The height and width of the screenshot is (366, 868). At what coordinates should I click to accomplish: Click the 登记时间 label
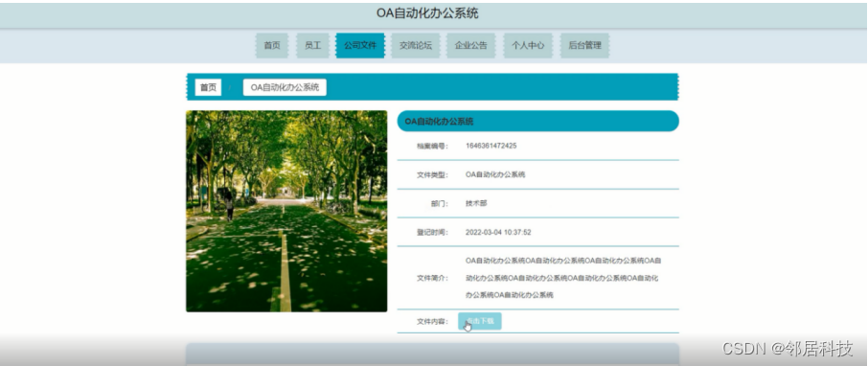pos(432,233)
